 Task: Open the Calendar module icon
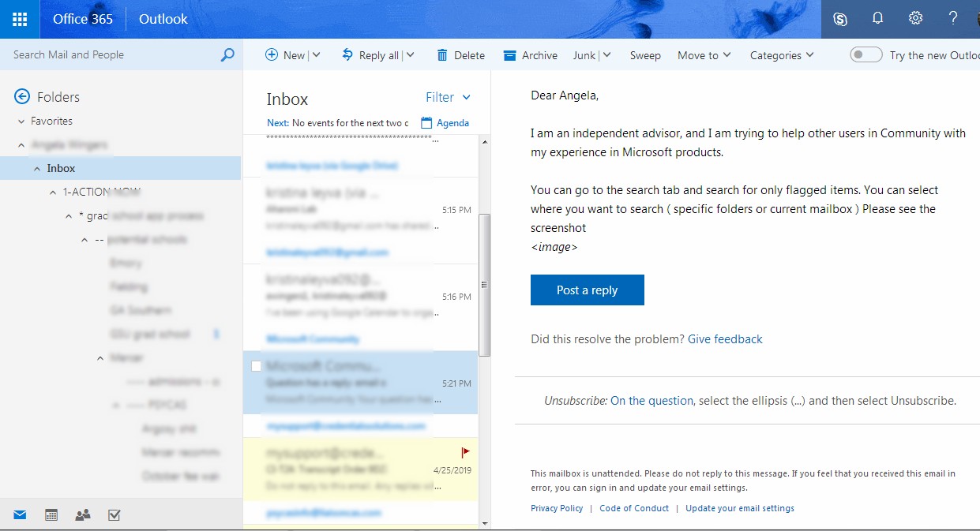(51, 514)
